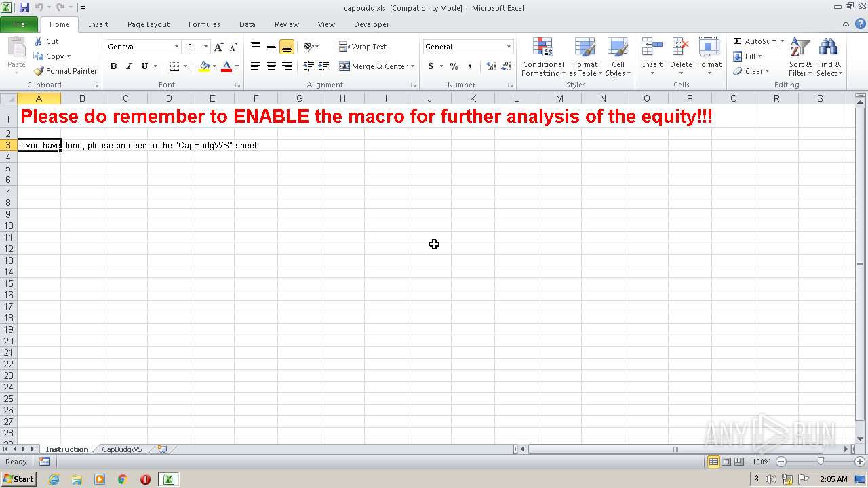Image resolution: width=868 pixels, height=488 pixels.
Task: Open Cell Styles gallery
Action: (x=618, y=58)
